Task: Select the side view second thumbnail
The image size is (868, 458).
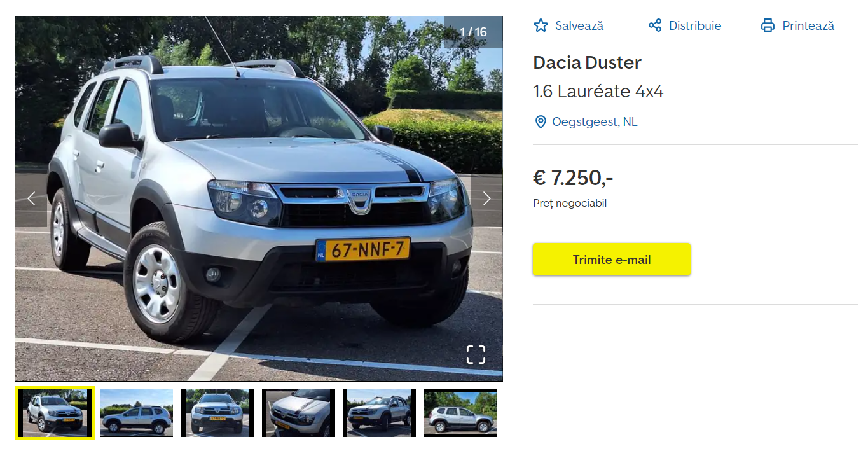Action: click(x=136, y=413)
